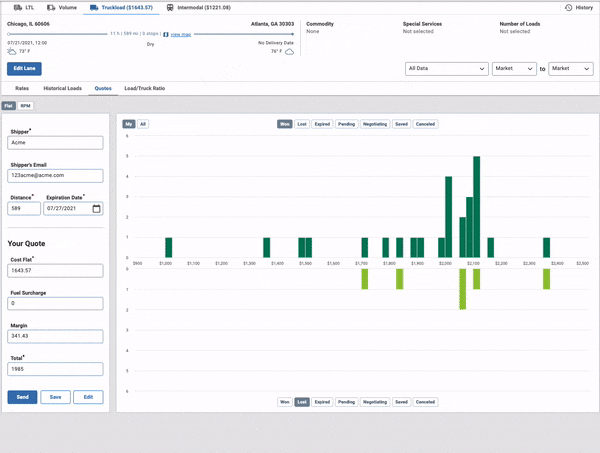This screenshot has width=600, height=453.
Task: Click the LTL truck icon
Action: point(18,8)
